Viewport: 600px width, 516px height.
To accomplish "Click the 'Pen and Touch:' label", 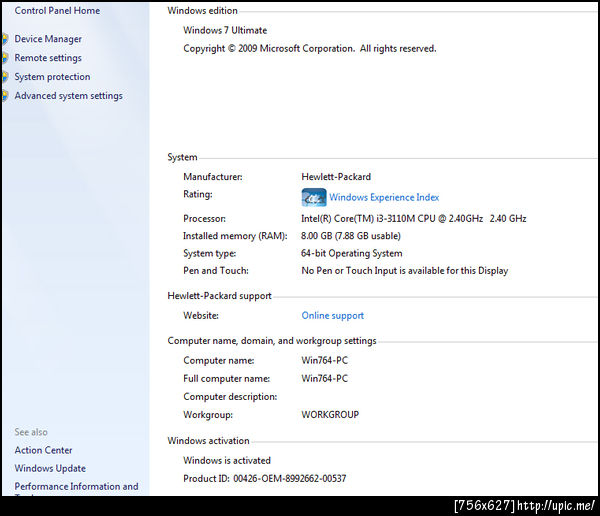I will (x=216, y=271).
